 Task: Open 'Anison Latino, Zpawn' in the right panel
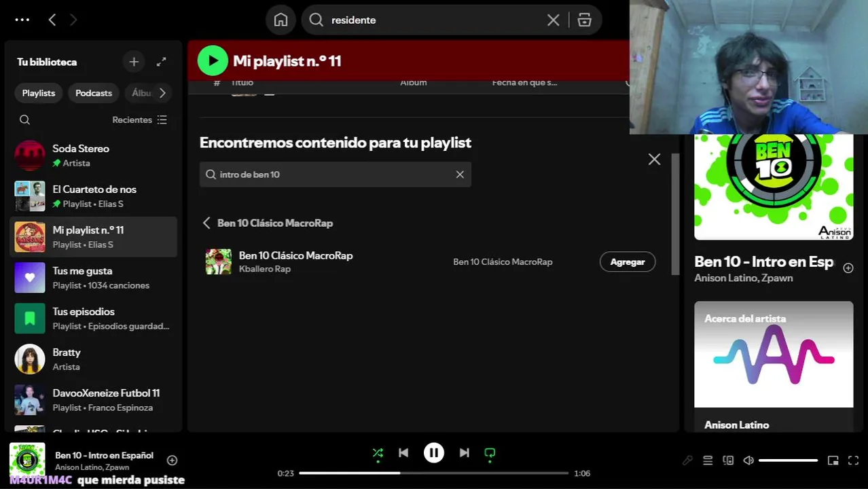[x=743, y=278]
